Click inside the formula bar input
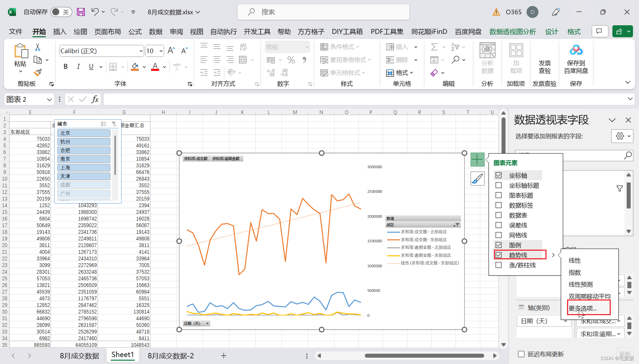The width and height of the screenshot is (639, 364). tap(364, 99)
